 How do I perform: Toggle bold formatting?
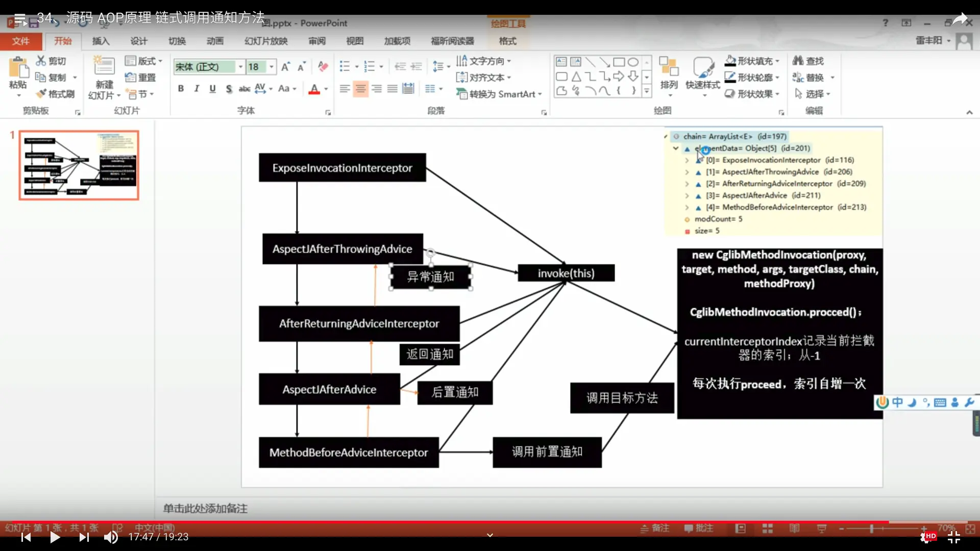click(181, 89)
